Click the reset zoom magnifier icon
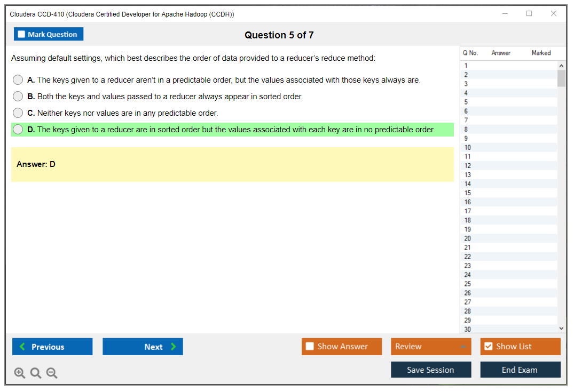Viewport: 574px width, 392px height. pos(36,373)
